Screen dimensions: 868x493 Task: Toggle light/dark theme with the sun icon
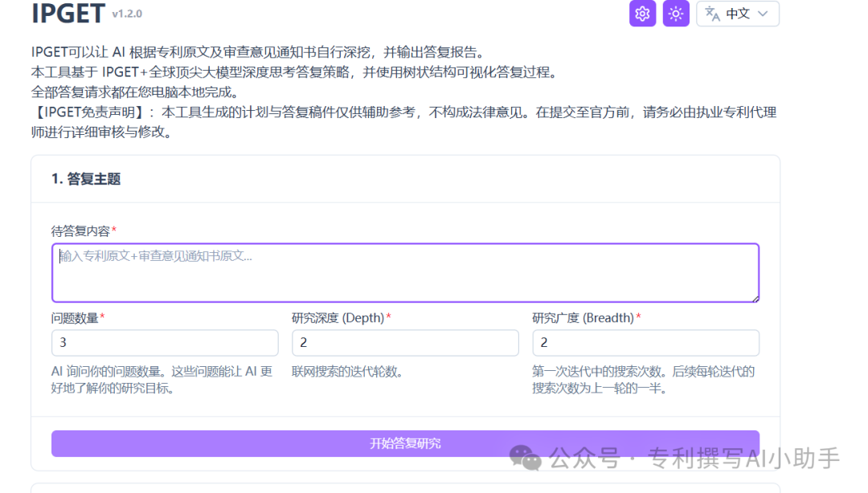pyautogui.click(x=676, y=14)
